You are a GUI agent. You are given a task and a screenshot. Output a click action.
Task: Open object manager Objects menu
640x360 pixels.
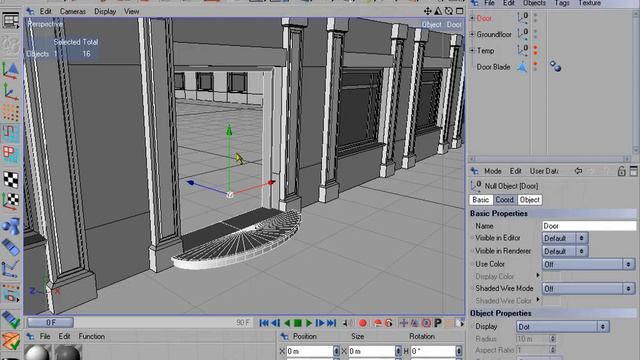[x=534, y=3]
